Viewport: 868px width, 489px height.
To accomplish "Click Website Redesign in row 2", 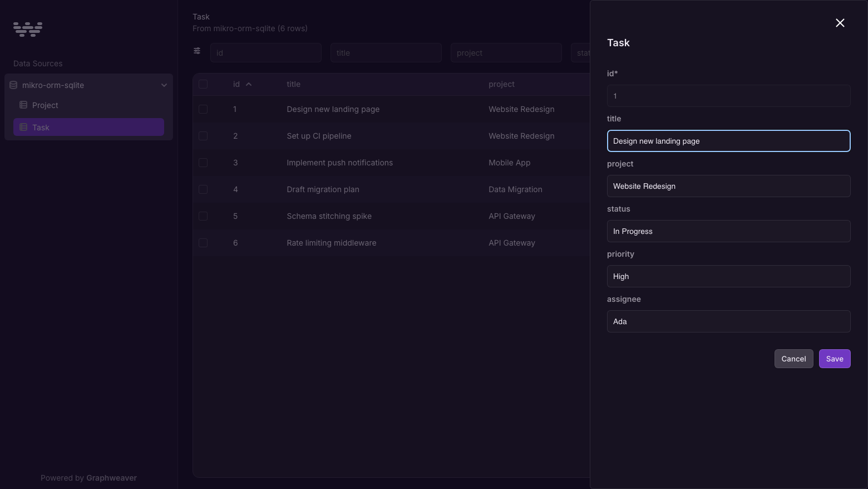I will [521, 136].
